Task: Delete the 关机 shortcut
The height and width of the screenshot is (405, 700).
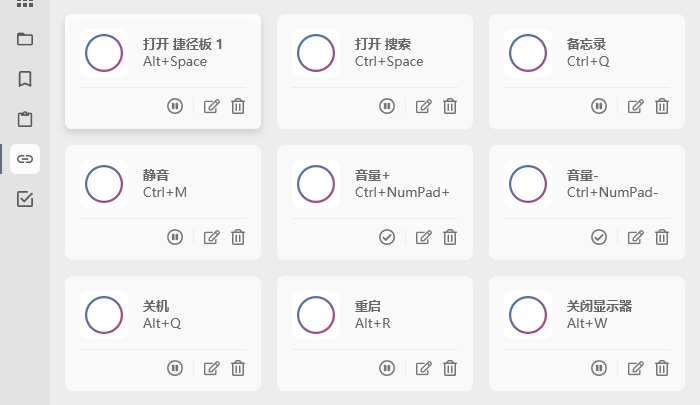Action: pos(238,368)
